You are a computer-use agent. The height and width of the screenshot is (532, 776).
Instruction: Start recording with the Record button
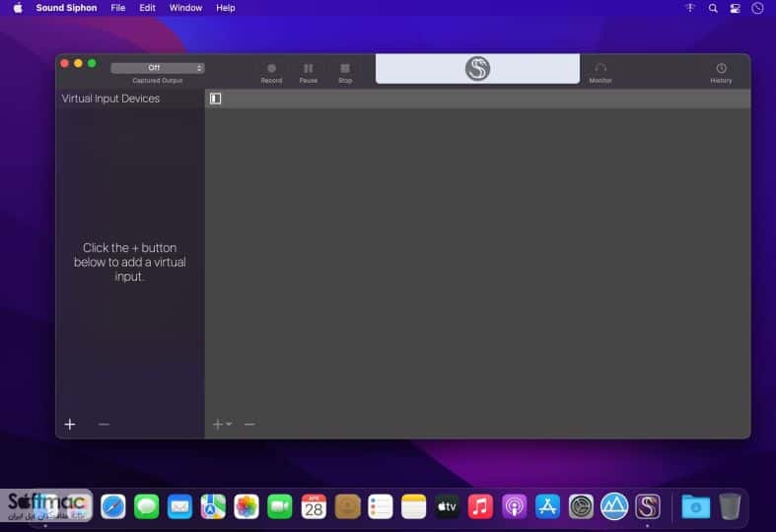tap(271, 73)
